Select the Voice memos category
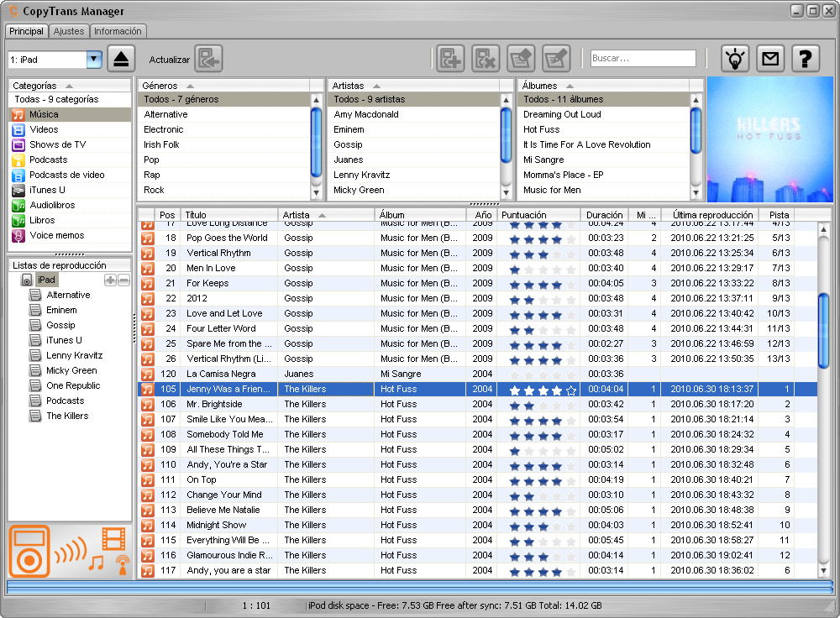This screenshot has width=840, height=618. pyautogui.click(x=70, y=235)
